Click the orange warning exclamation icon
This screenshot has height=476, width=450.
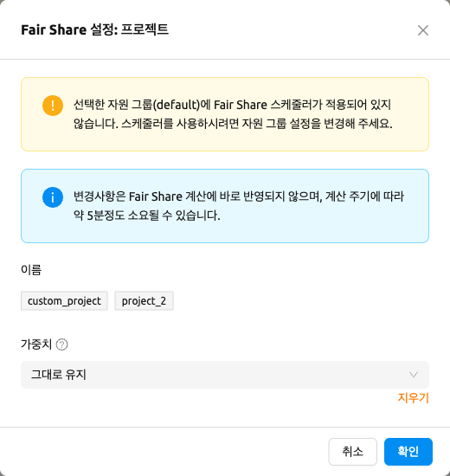tap(53, 106)
